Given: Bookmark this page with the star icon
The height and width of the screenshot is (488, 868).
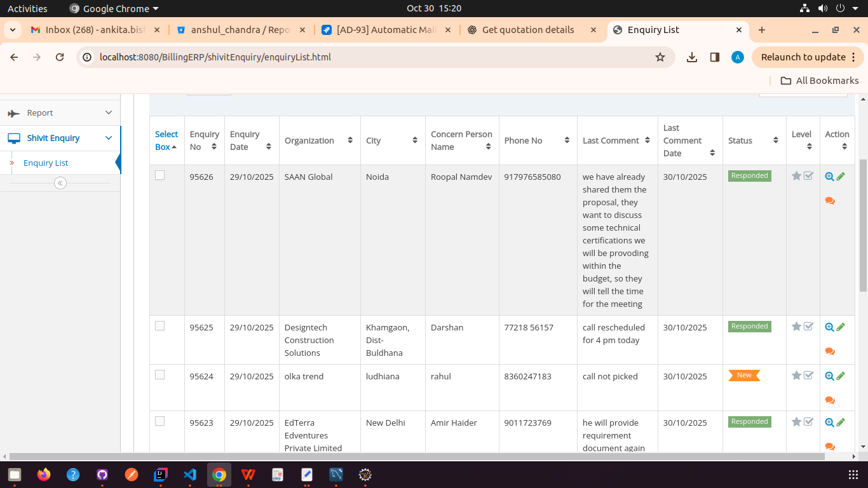Looking at the screenshot, I should (x=660, y=57).
